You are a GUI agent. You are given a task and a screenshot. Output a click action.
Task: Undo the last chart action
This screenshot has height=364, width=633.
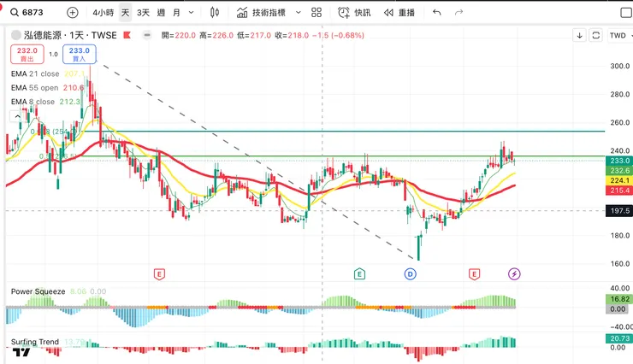[437, 13]
